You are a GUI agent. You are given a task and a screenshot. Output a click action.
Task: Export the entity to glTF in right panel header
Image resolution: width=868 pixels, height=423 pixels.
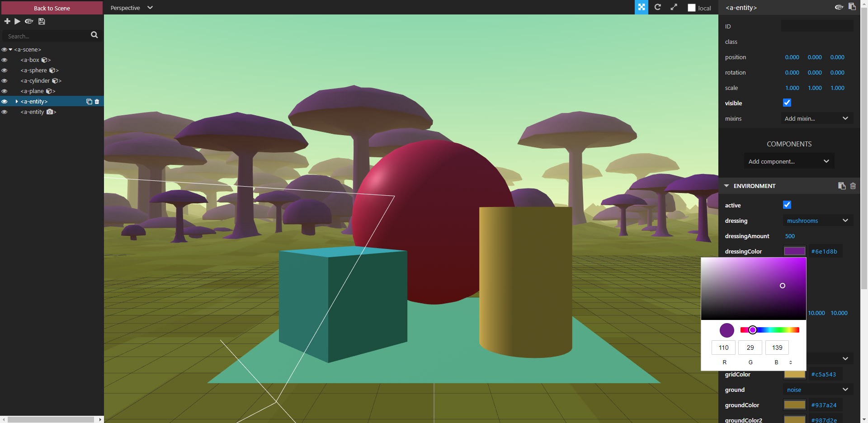(839, 7)
